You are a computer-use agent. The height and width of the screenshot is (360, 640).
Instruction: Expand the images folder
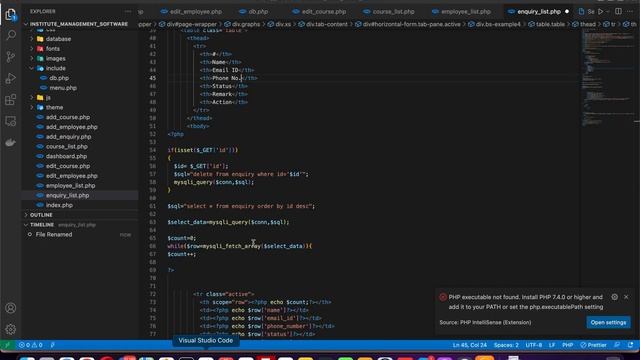pos(56,58)
